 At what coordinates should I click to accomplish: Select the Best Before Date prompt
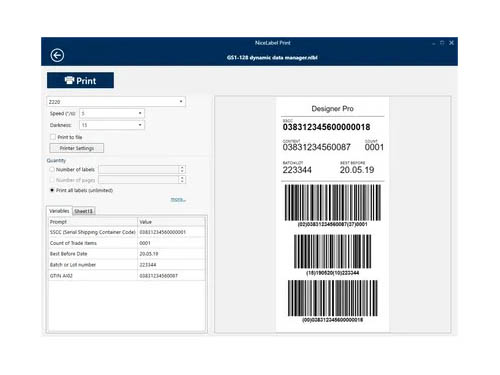(x=93, y=254)
